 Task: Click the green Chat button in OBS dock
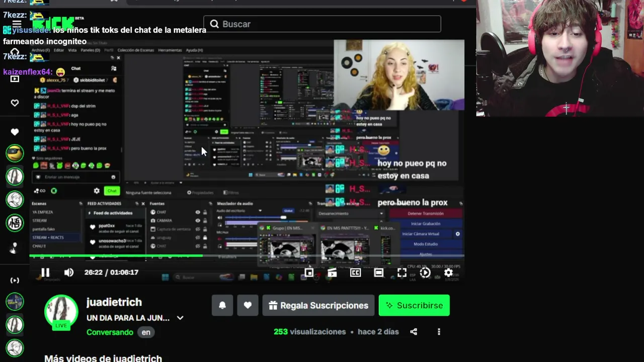(x=112, y=191)
